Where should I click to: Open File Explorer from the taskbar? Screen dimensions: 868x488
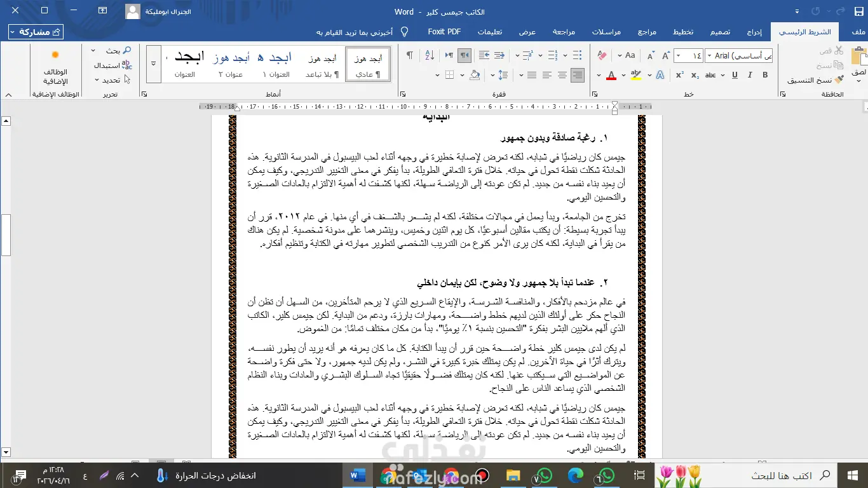click(513, 475)
